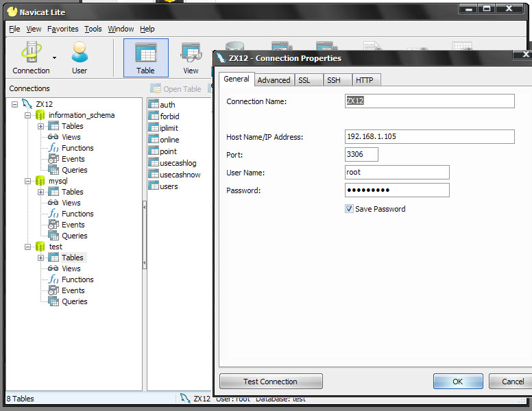
Task: Click the Password input field
Action: point(397,190)
